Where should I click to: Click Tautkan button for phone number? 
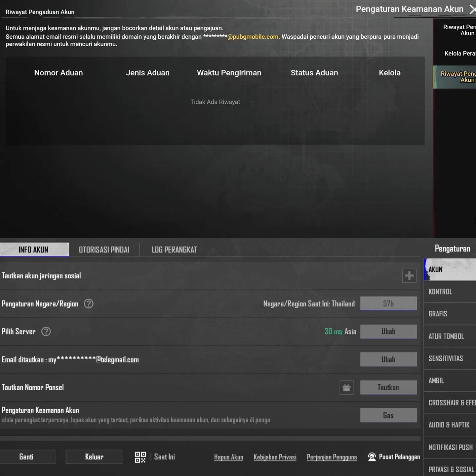pos(388,387)
